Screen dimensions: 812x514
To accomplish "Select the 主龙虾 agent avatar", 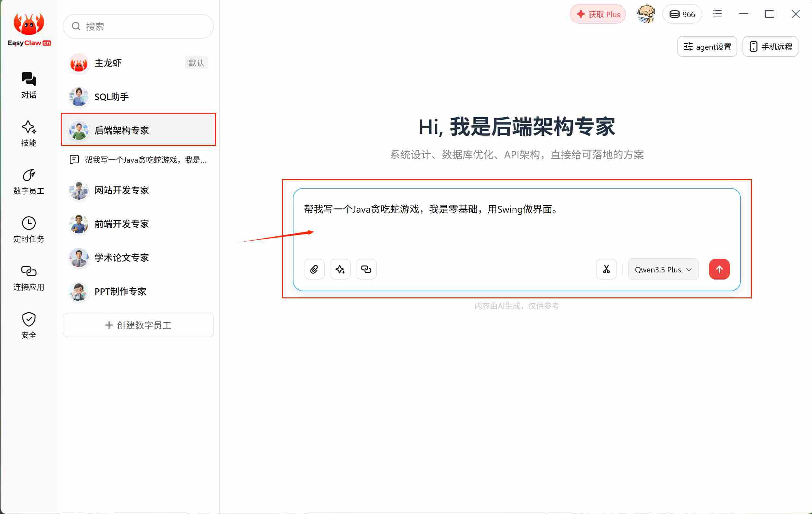I will click(x=79, y=63).
